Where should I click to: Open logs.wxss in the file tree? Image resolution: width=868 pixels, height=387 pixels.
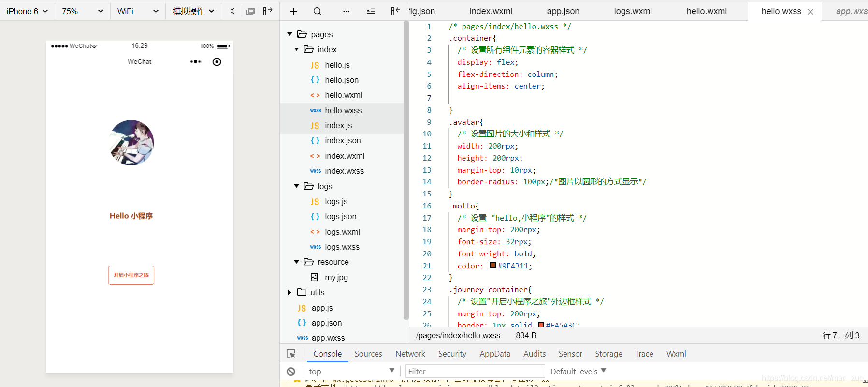[342, 247]
